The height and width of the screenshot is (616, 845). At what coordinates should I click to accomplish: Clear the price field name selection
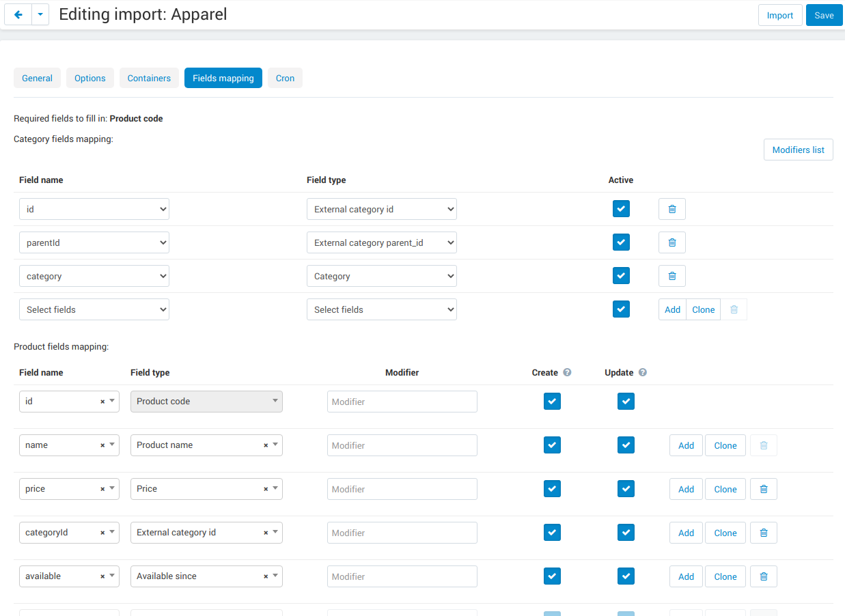pos(102,489)
